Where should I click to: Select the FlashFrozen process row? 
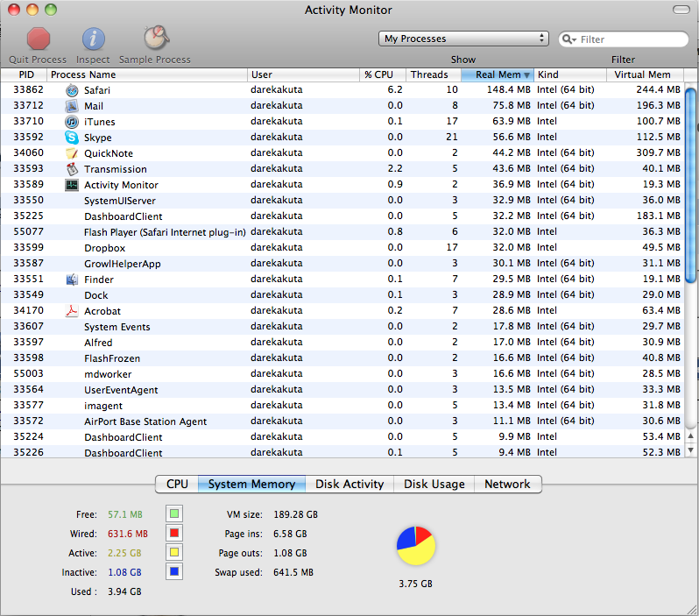tap(342, 358)
